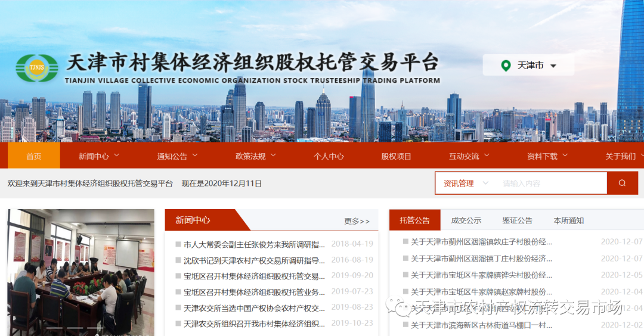The height and width of the screenshot is (336, 644).
Task: Click the date 2020-12-02 in notice list
Action: (x=622, y=325)
